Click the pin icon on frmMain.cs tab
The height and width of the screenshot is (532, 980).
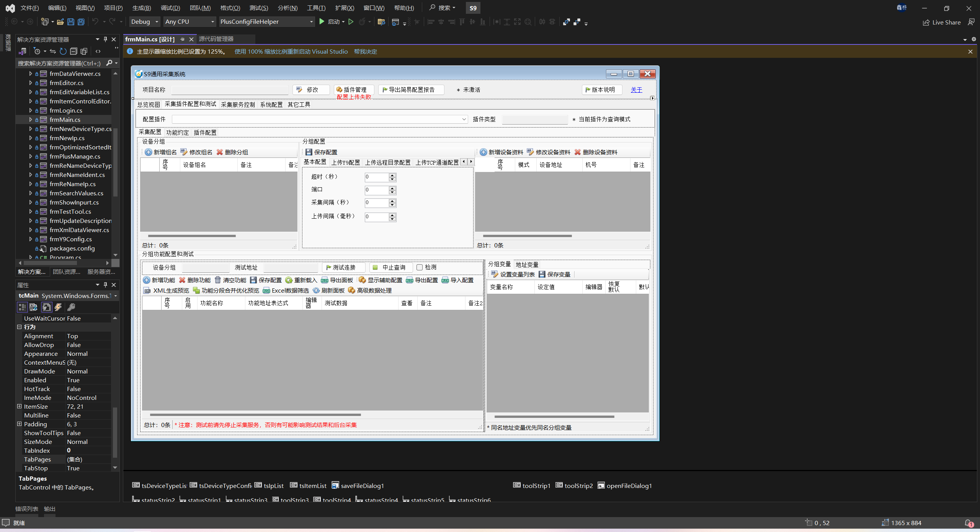click(x=182, y=39)
